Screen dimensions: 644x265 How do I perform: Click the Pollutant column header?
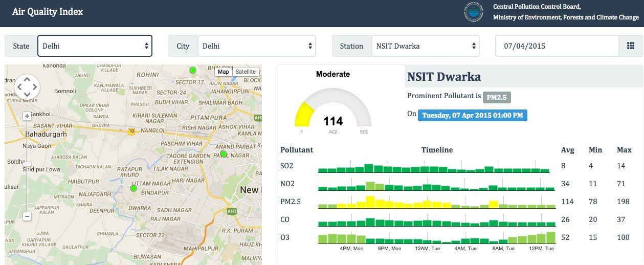(x=297, y=150)
